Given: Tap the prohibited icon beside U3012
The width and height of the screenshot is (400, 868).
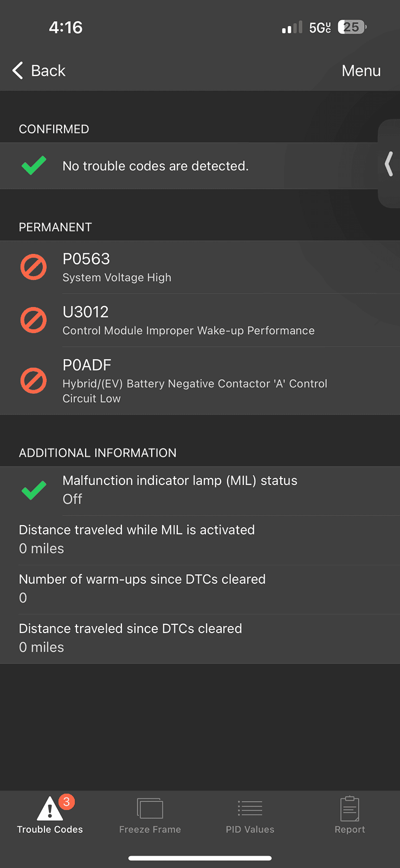Looking at the screenshot, I should coord(34,321).
